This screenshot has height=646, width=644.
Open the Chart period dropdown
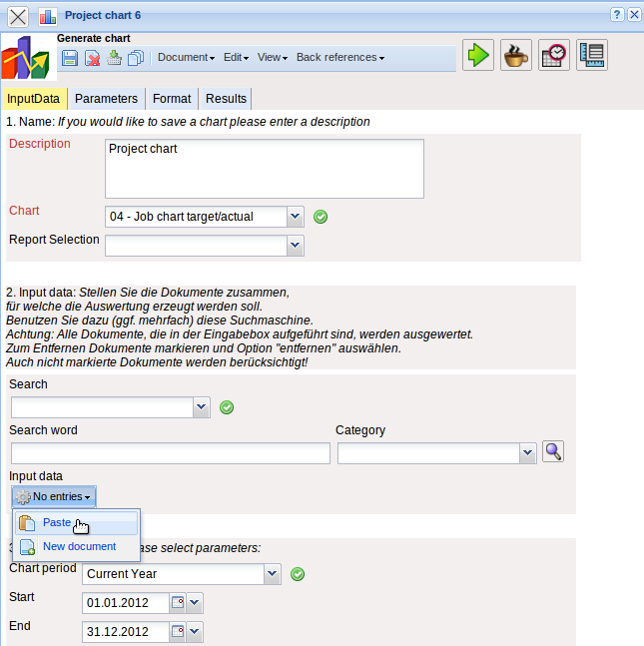click(273, 574)
